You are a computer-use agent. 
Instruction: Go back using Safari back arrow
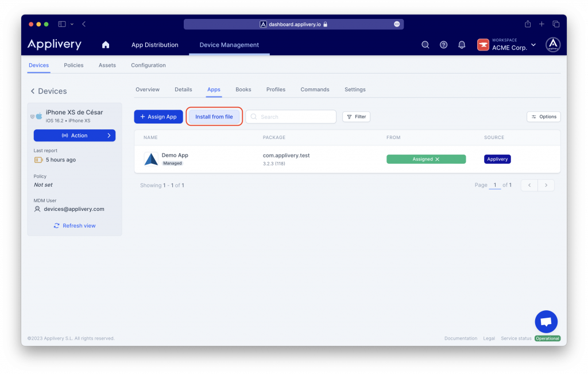pyautogui.click(x=84, y=24)
